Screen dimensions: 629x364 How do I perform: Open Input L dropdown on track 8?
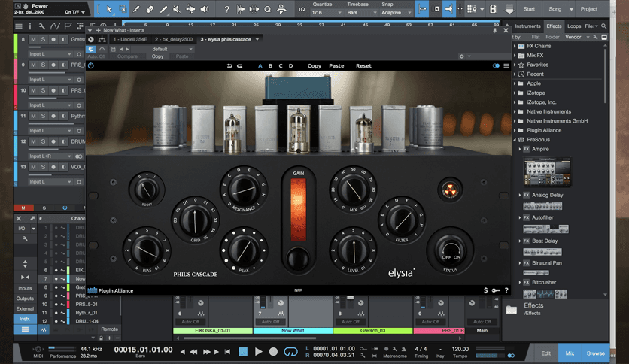tap(50, 54)
